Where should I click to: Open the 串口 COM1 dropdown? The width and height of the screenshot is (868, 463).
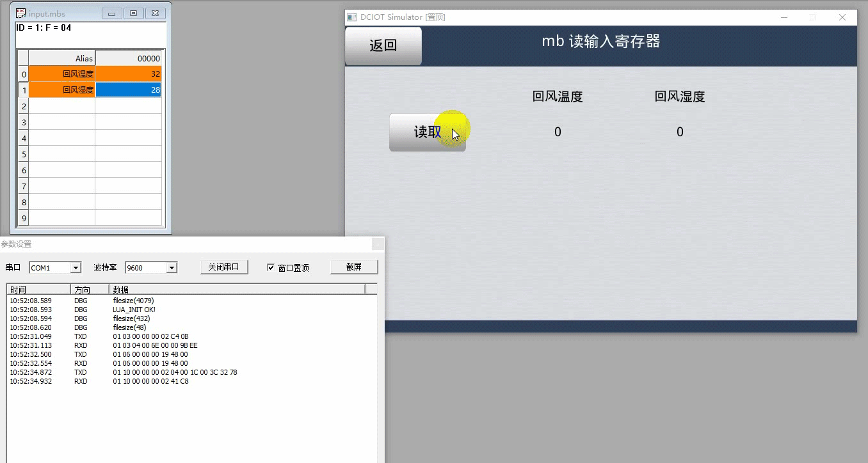[x=76, y=267]
